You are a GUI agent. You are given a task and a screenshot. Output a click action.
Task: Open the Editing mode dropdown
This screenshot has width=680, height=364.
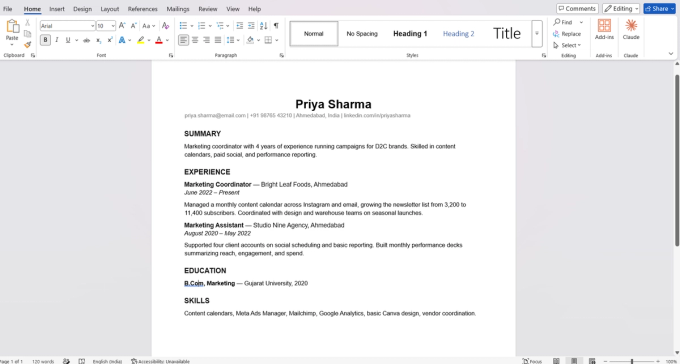[x=621, y=9]
